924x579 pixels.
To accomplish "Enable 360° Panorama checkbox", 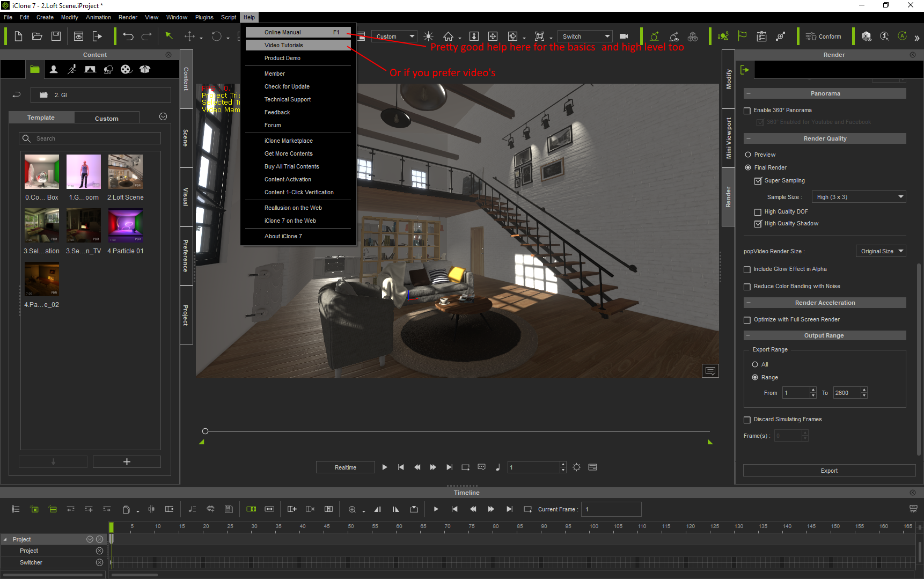I will coord(747,111).
